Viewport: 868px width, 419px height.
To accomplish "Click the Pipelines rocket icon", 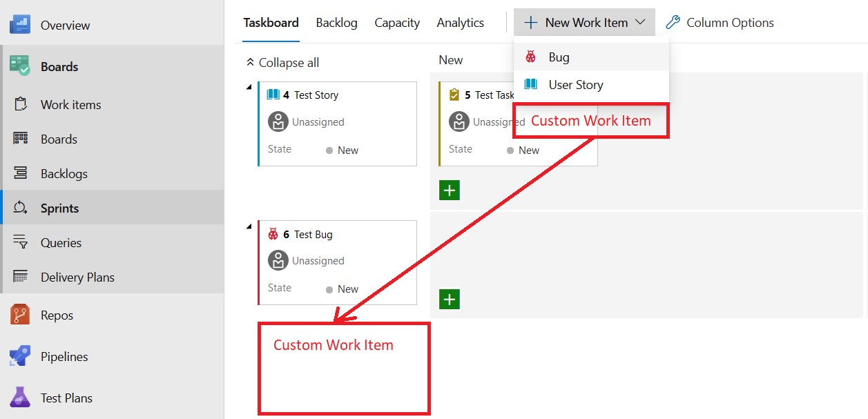I will [x=20, y=356].
